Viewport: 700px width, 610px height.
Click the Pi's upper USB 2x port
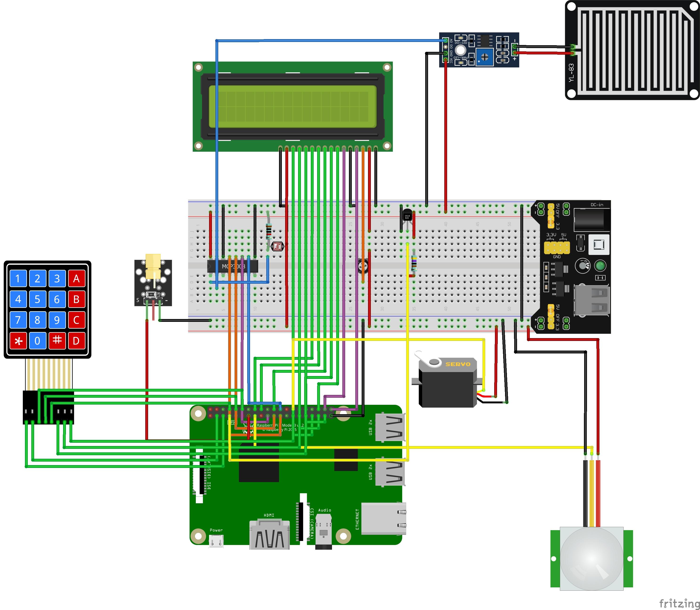pyautogui.click(x=390, y=428)
